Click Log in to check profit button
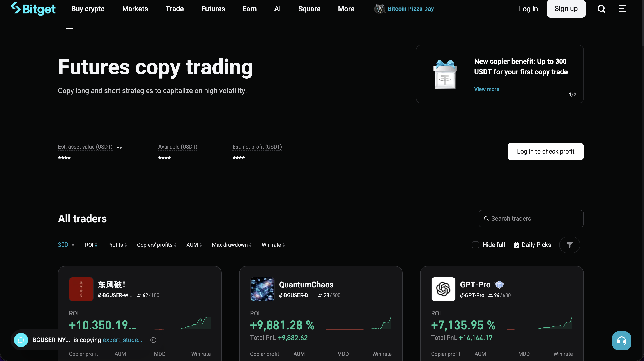Viewport: 644px width, 361px height. pos(545,152)
